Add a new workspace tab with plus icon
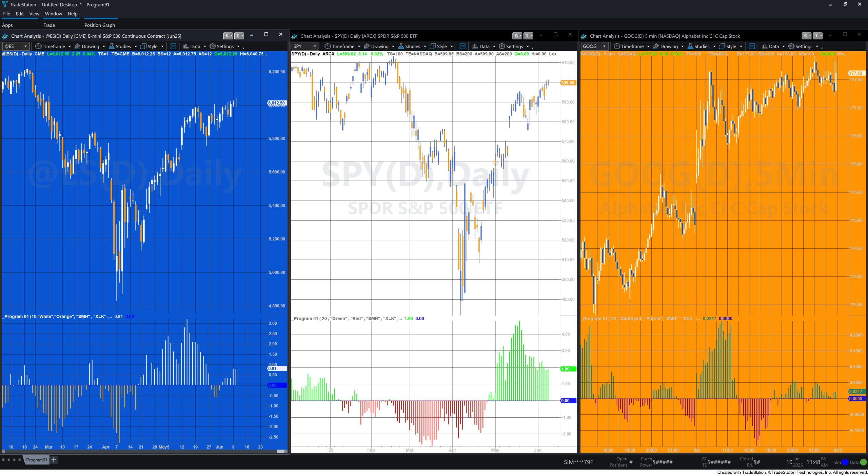 [54, 460]
